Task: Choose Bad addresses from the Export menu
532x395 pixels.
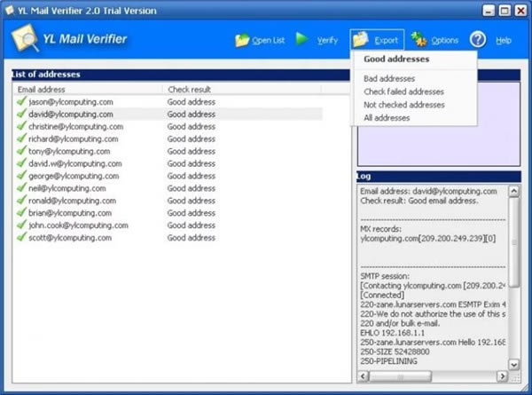Action: [389, 79]
